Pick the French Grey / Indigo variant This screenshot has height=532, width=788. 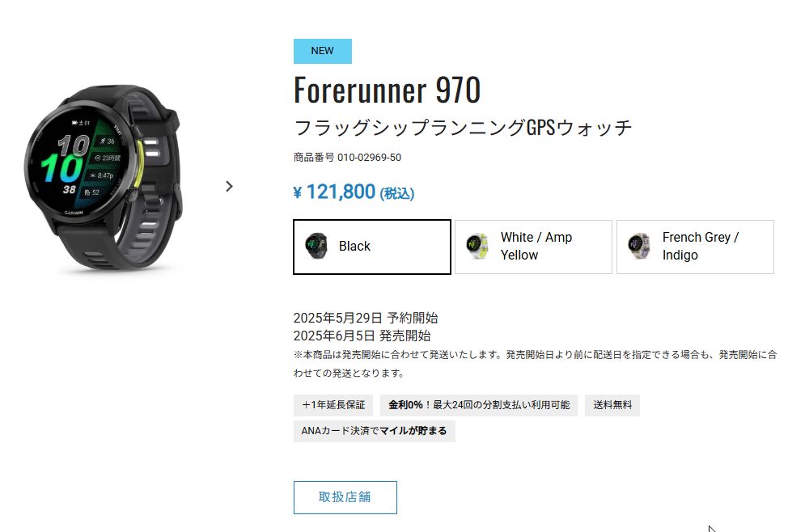pos(695,247)
